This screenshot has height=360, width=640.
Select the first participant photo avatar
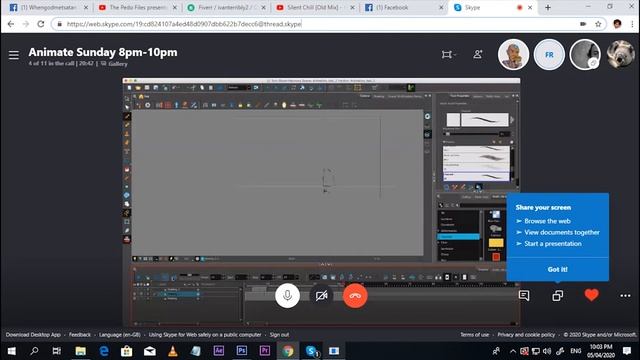513,55
